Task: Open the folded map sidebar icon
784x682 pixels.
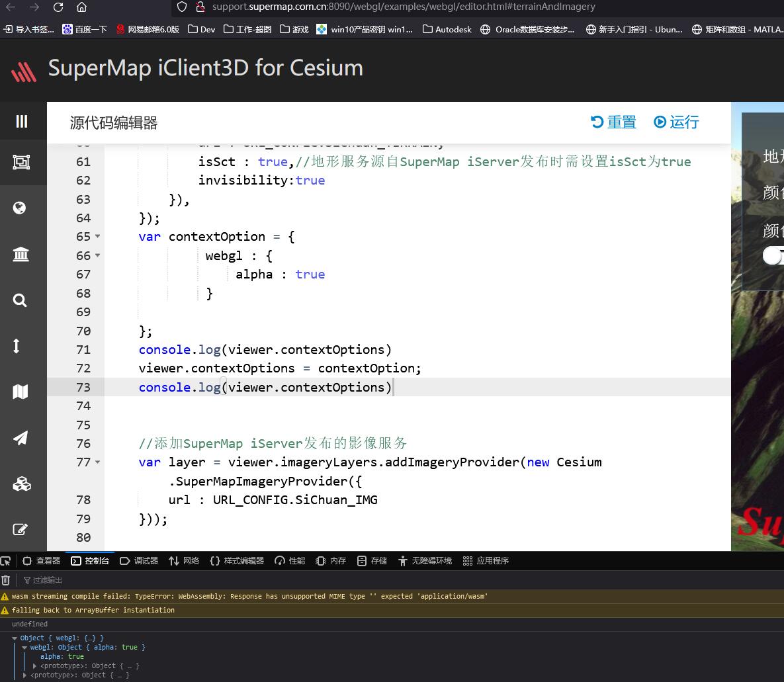Action: pos(20,392)
